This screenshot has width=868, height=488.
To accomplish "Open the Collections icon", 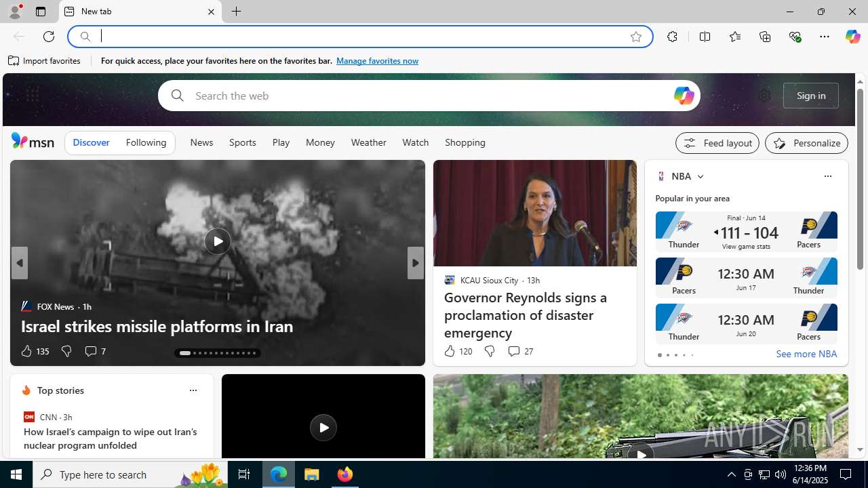I will [765, 37].
